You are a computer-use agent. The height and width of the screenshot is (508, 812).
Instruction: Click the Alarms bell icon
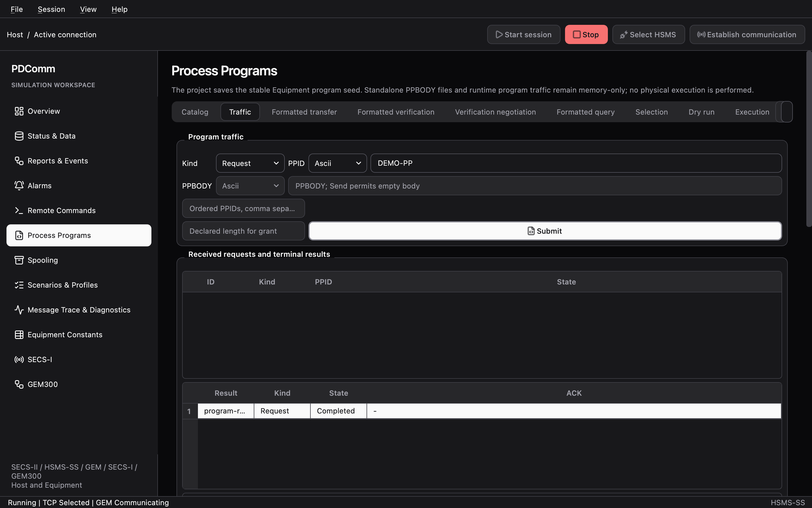tap(19, 186)
